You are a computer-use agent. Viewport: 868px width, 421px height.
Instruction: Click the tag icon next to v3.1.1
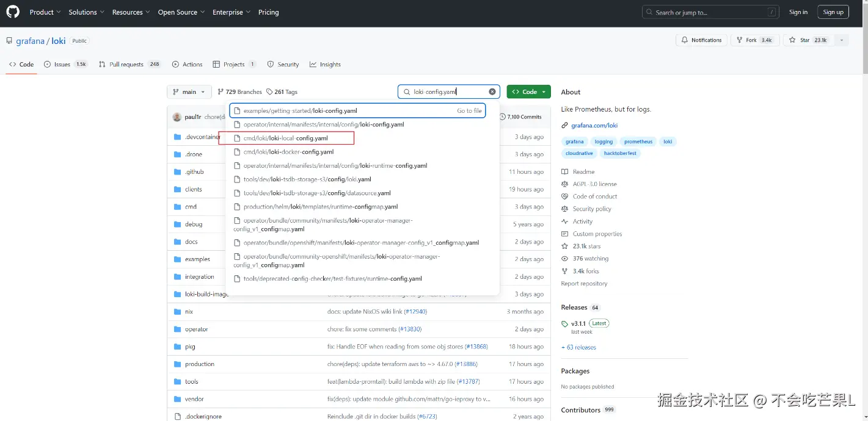coord(565,323)
